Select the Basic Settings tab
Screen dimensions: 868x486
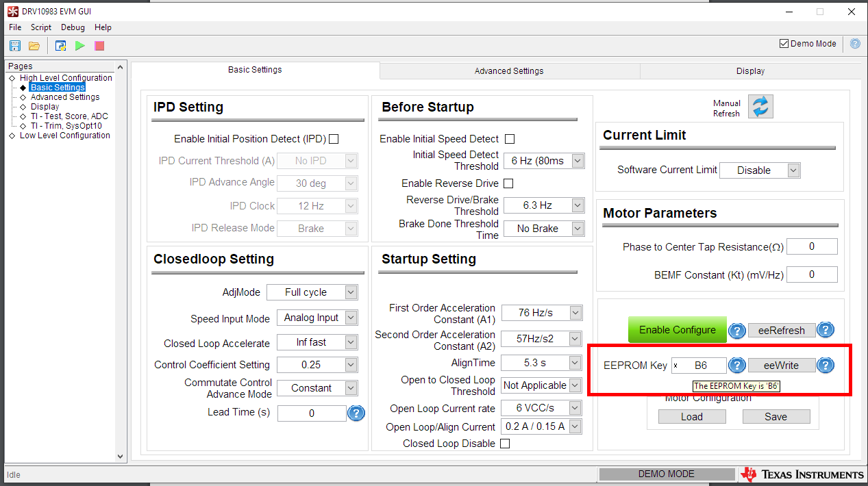click(x=255, y=70)
